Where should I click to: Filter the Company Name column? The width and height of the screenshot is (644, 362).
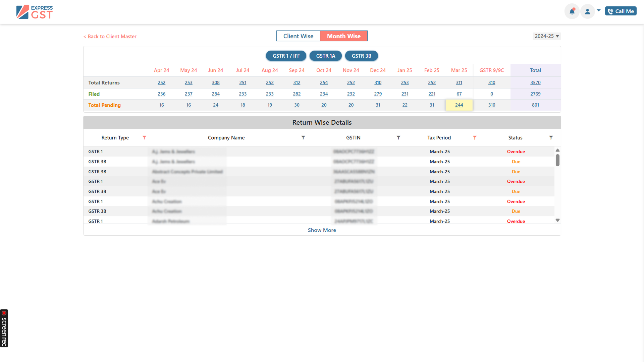303,137
